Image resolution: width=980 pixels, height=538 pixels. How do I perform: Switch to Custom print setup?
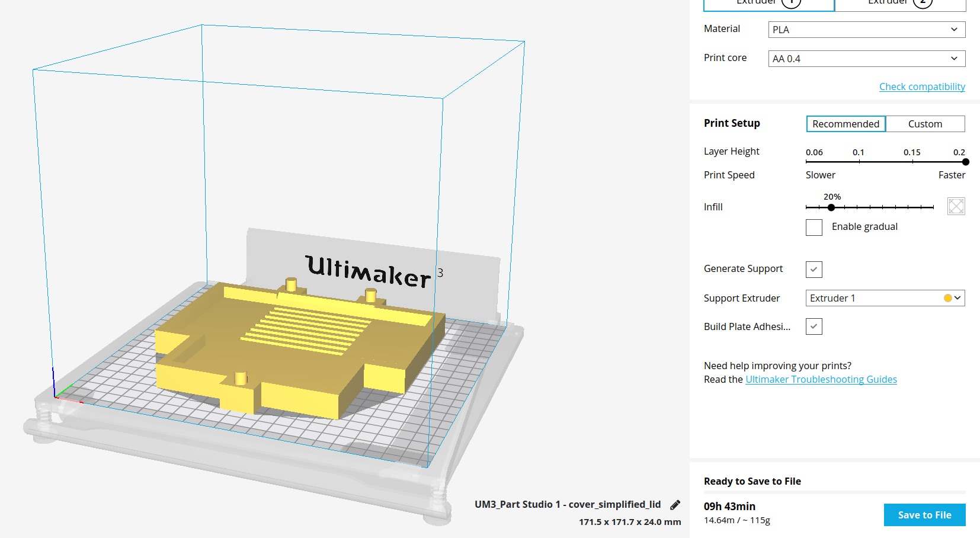click(925, 124)
